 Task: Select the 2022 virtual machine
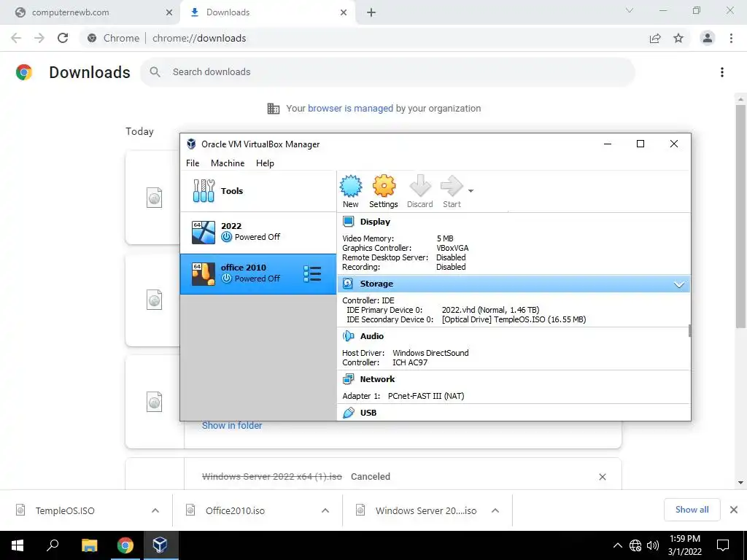point(258,233)
